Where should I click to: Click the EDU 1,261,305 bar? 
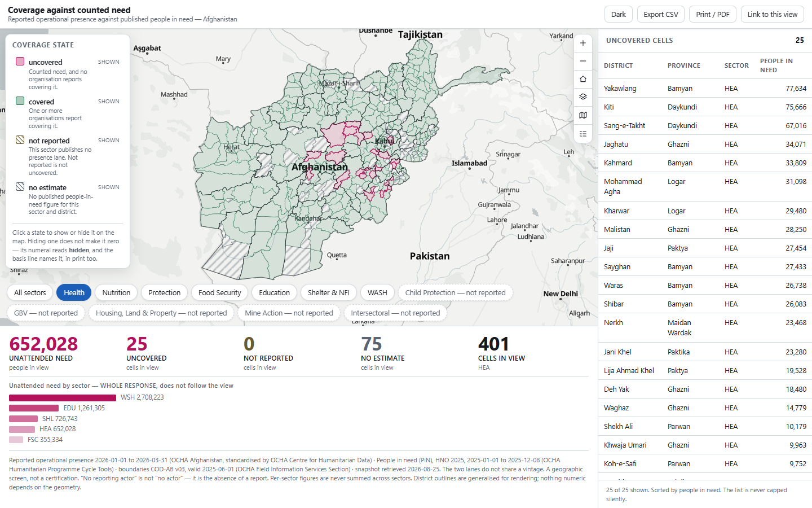tap(34, 408)
